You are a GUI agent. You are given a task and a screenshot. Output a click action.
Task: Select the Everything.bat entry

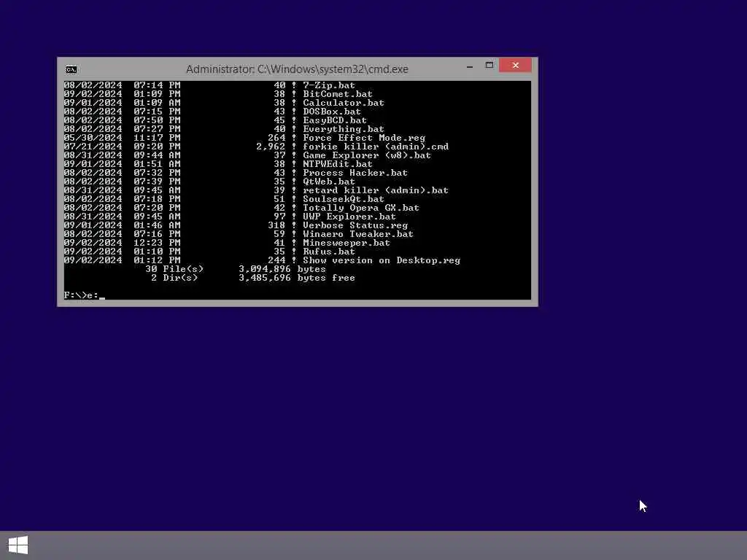click(x=344, y=129)
